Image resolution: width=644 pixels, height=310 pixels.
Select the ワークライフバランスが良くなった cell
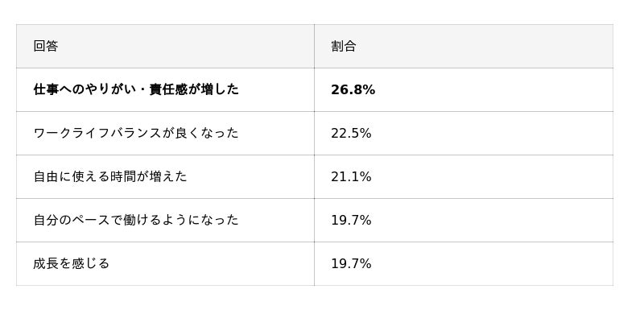tap(165, 133)
